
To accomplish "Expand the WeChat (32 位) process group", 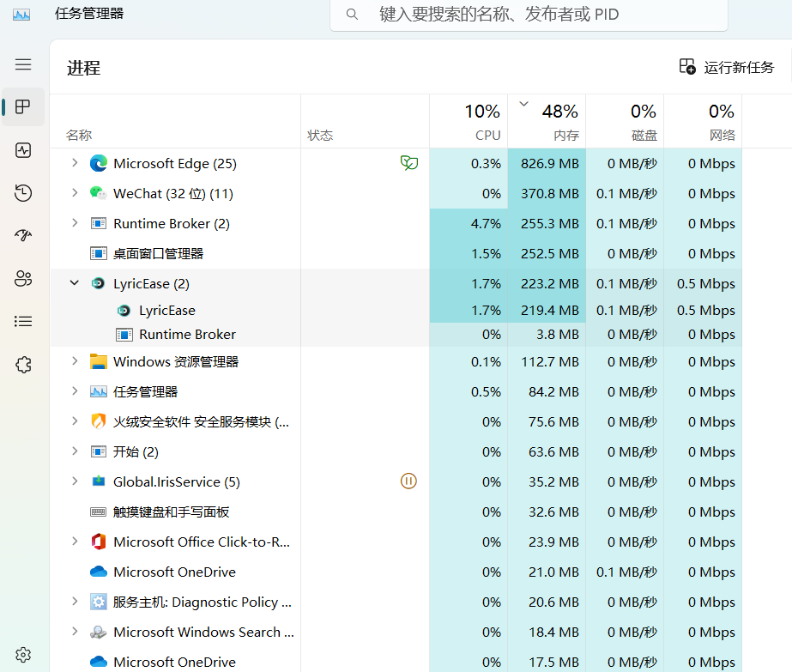I will click(x=75, y=193).
